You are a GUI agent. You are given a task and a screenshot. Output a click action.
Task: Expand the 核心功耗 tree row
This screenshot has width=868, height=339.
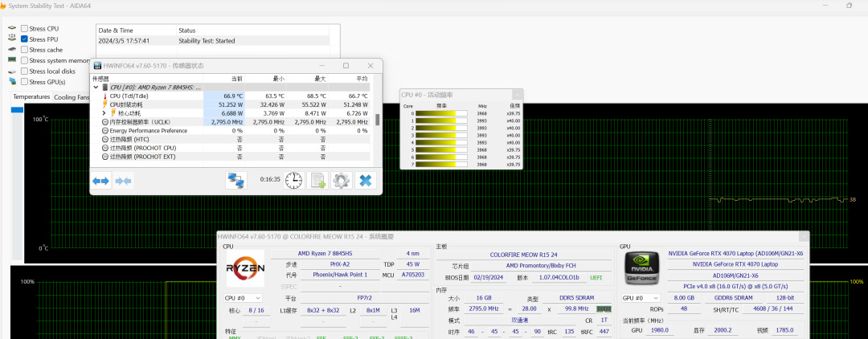(104, 113)
